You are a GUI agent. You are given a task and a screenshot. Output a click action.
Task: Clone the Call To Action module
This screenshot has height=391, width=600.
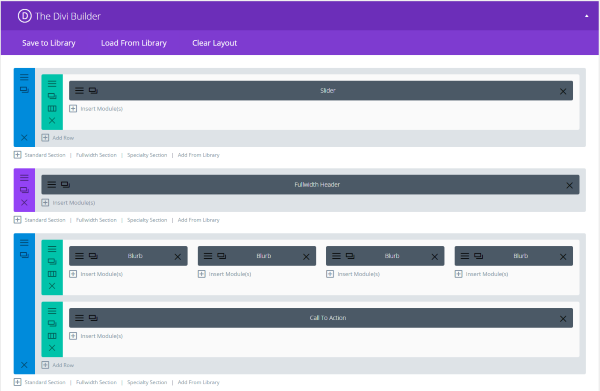93,318
